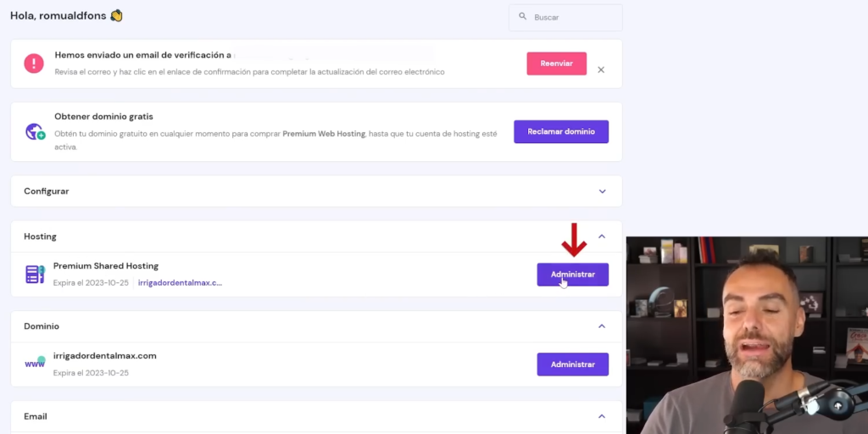
Task: Focus the Buscar search field
Action: (x=565, y=18)
